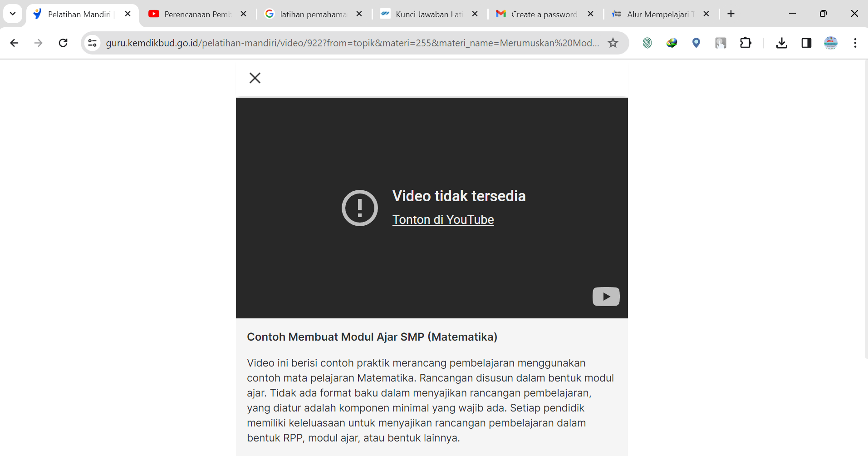868x456 pixels.
Task: Open the Chrome three-dot menu
Action: point(855,43)
